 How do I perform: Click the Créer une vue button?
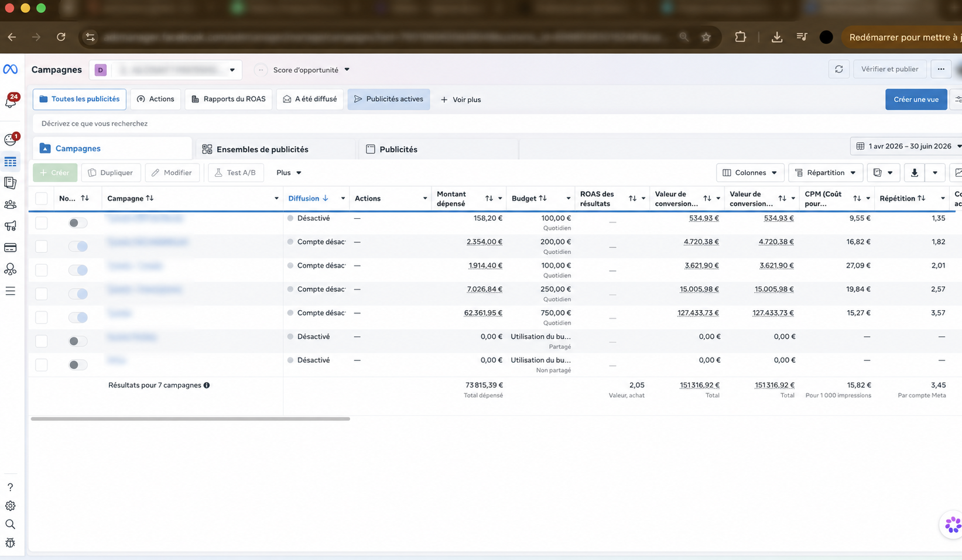point(916,99)
